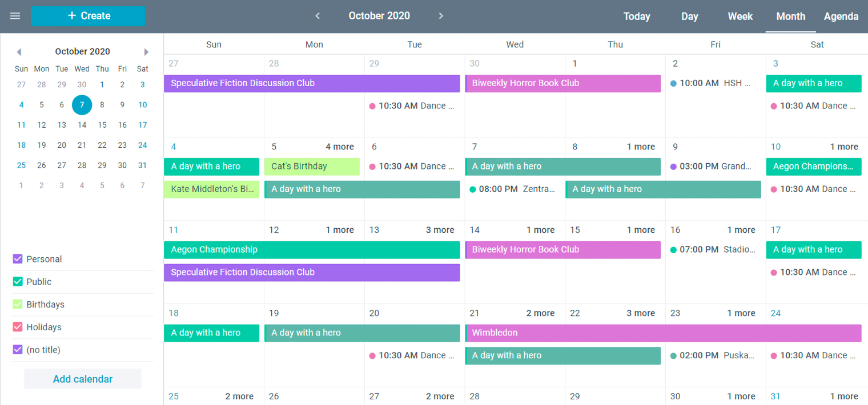Open the hamburger menu icon

15,16
